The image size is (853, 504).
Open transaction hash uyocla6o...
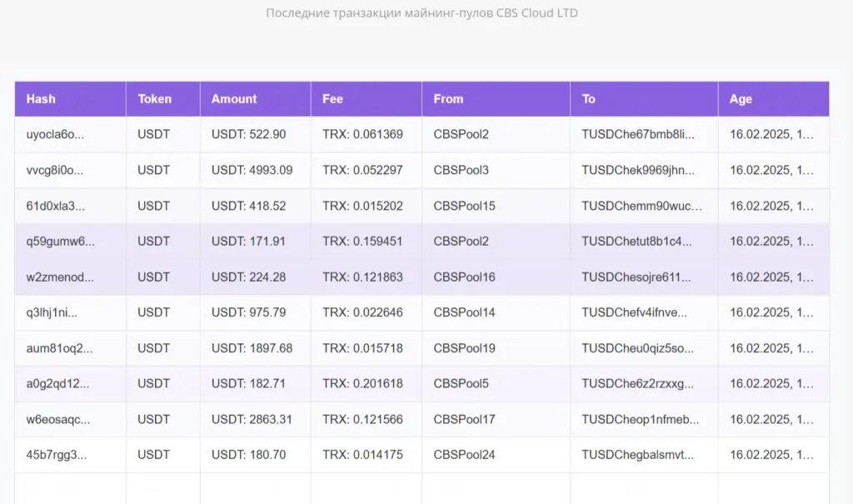click(55, 134)
